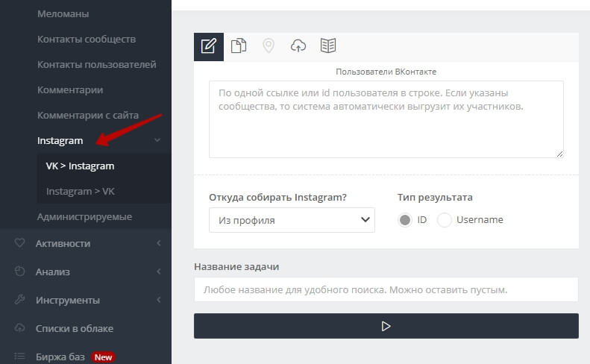Select the ID result type radio button

pos(405,220)
